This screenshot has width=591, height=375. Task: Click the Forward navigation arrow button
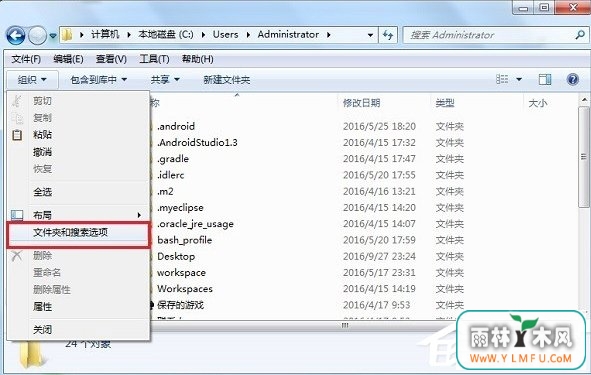37,36
